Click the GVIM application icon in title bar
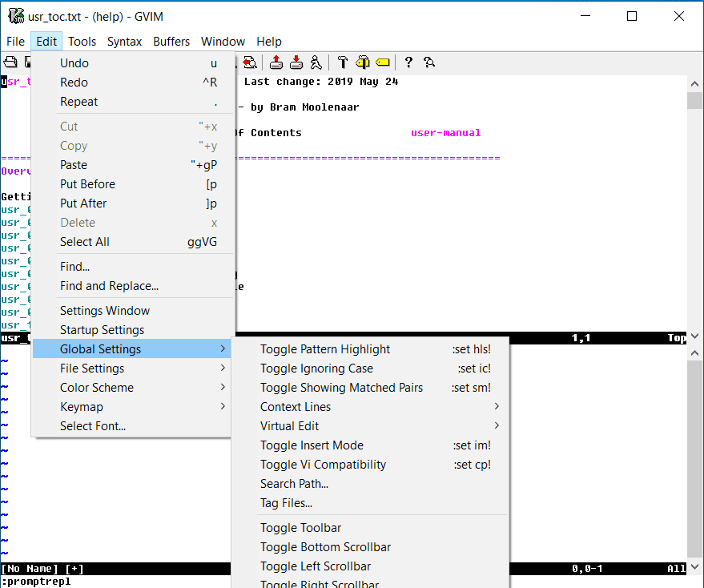Screen dimensions: 704x588 click(x=16, y=16)
